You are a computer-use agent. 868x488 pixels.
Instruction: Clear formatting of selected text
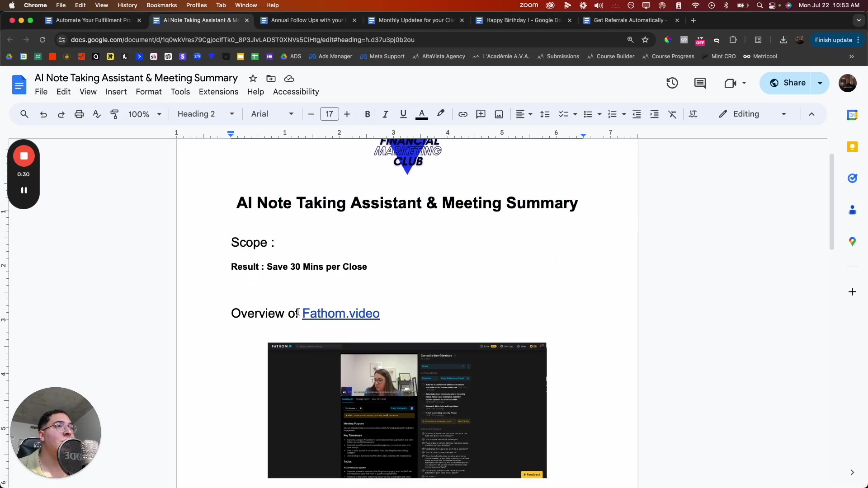pos(672,114)
